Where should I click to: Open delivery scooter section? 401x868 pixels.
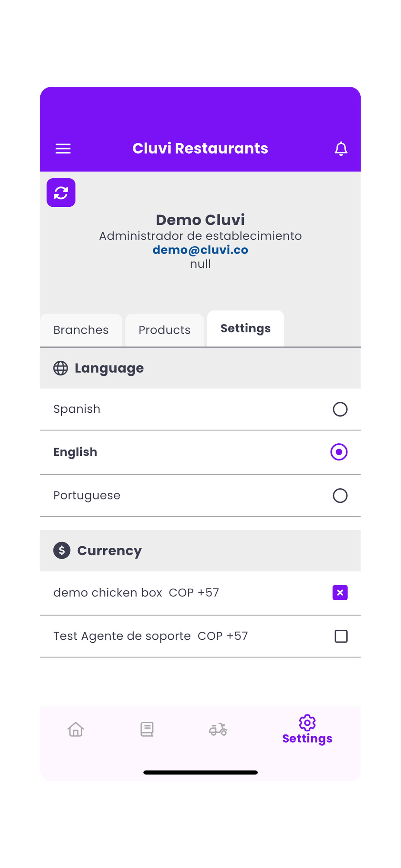click(218, 729)
